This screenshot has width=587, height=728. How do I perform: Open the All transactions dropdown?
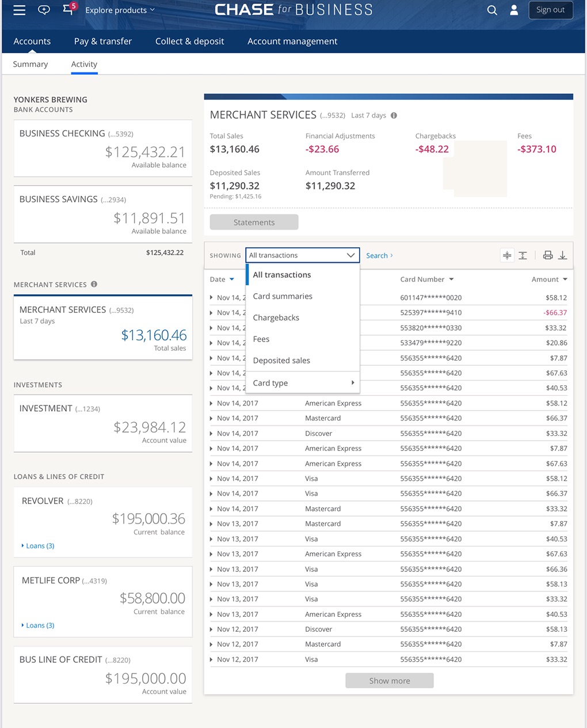click(x=303, y=255)
